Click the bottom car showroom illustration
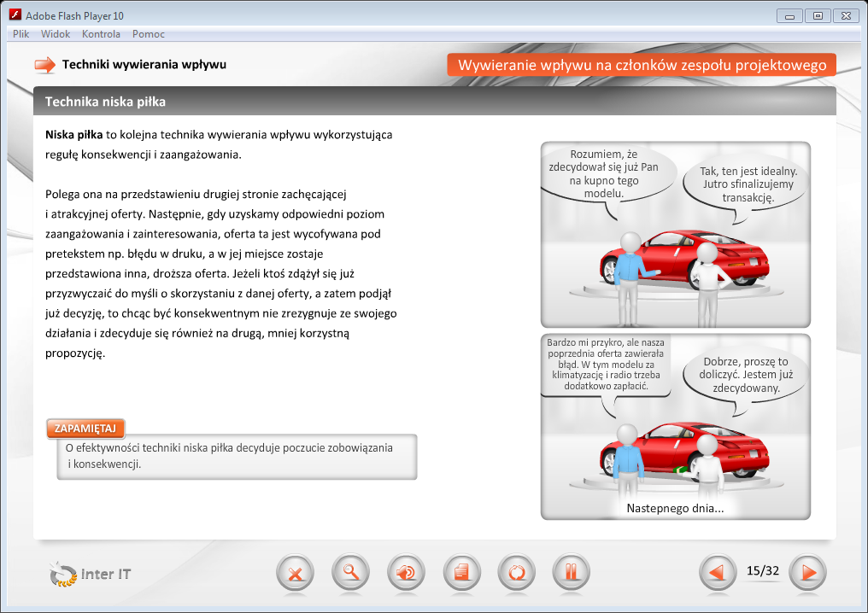 point(676,427)
